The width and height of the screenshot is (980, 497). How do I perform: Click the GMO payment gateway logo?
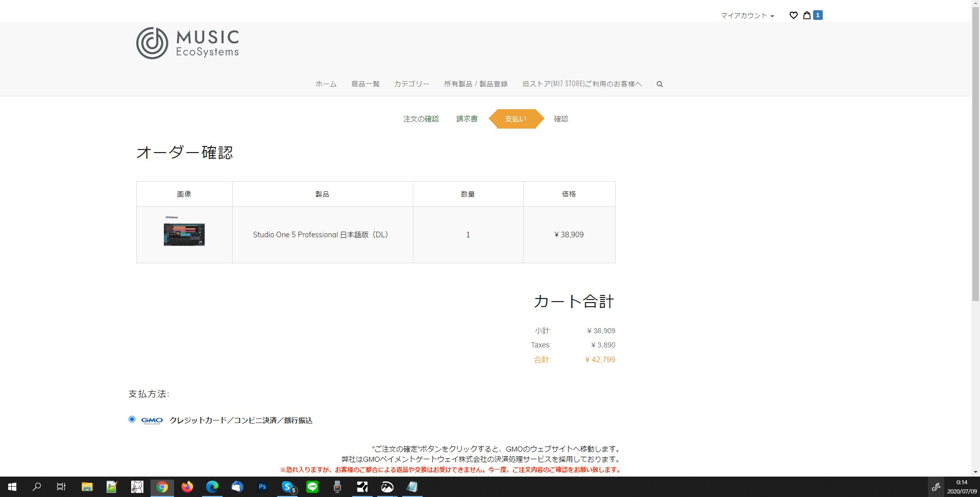[x=152, y=420]
